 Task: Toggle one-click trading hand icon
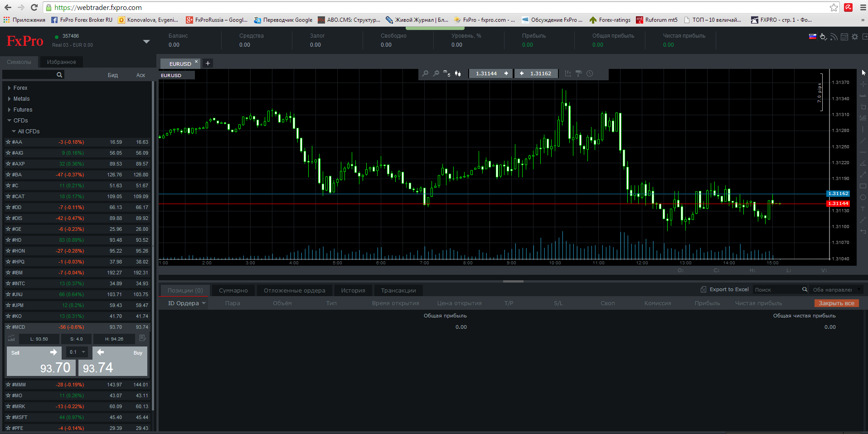tap(823, 37)
